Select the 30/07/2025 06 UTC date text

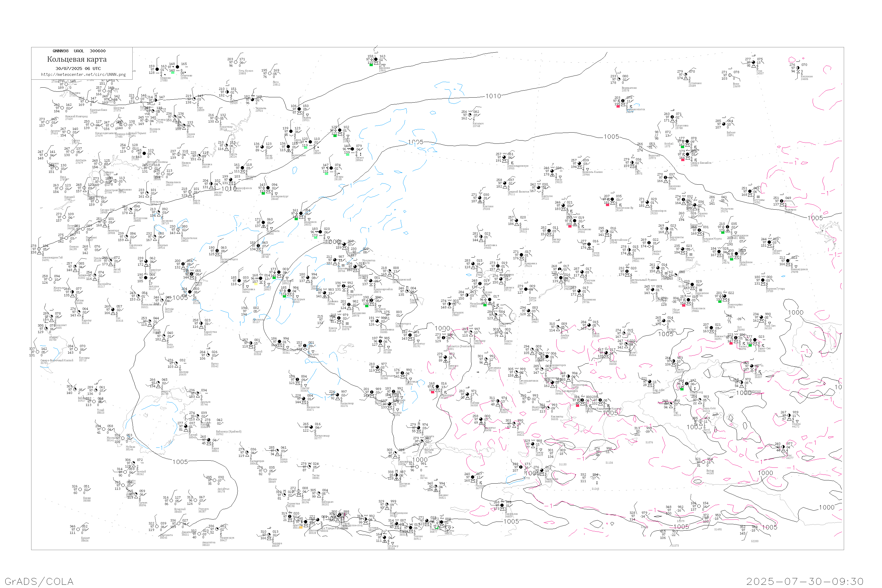tap(78, 69)
